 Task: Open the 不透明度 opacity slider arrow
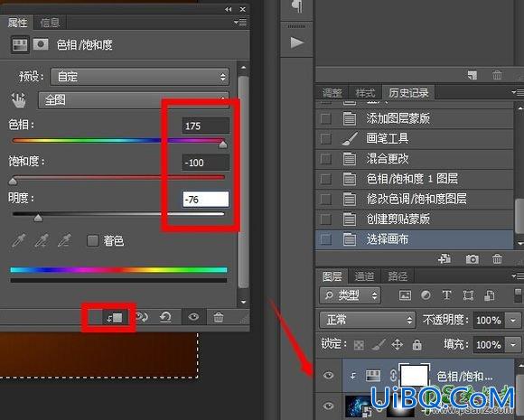pyautogui.click(x=513, y=321)
